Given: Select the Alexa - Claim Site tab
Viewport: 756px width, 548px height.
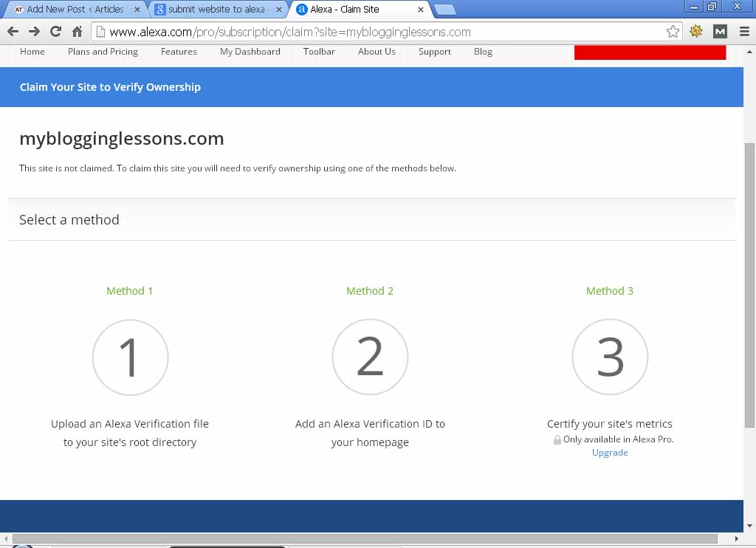Looking at the screenshot, I should tap(360, 9).
